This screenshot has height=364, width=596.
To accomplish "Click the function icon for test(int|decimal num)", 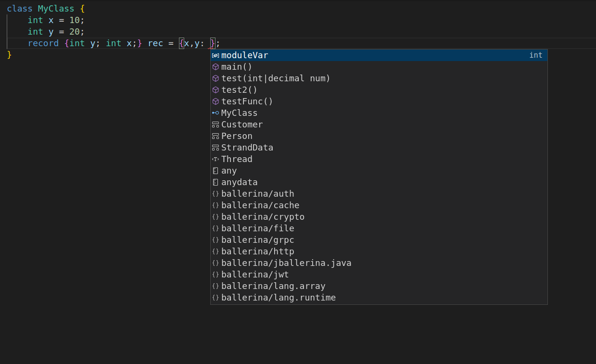I will [216, 78].
